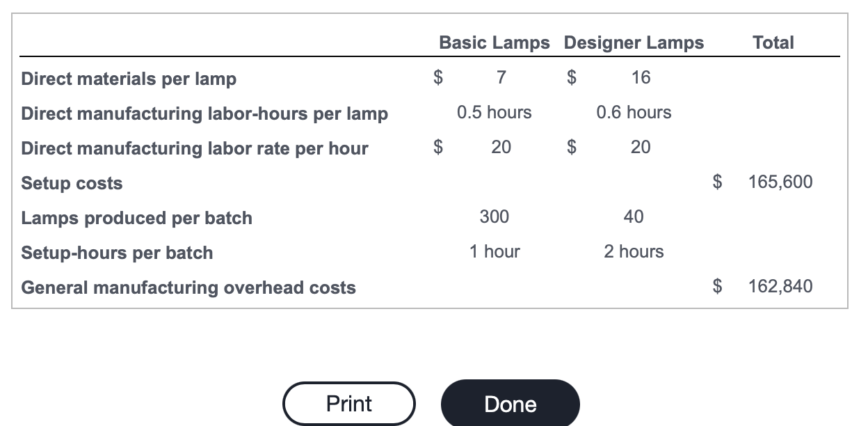Screen dimensions: 868x426
Task: Select the 0.5 hours labor value
Action: pyautogui.click(x=495, y=112)
